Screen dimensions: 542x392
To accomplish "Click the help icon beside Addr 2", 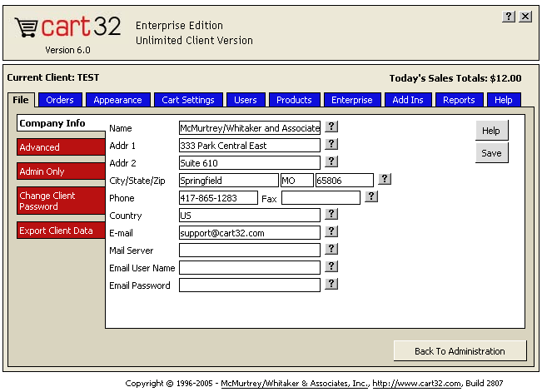I will (x=331, y=161).
